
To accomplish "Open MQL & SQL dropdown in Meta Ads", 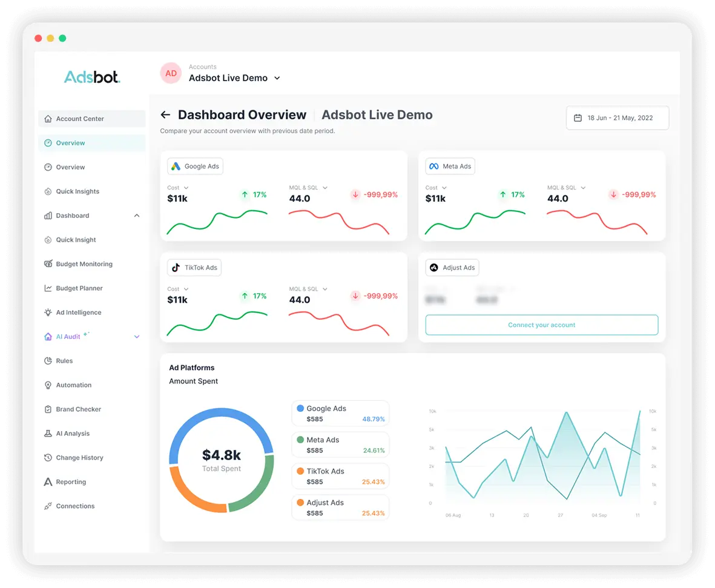I will click(x=583, y=188).
